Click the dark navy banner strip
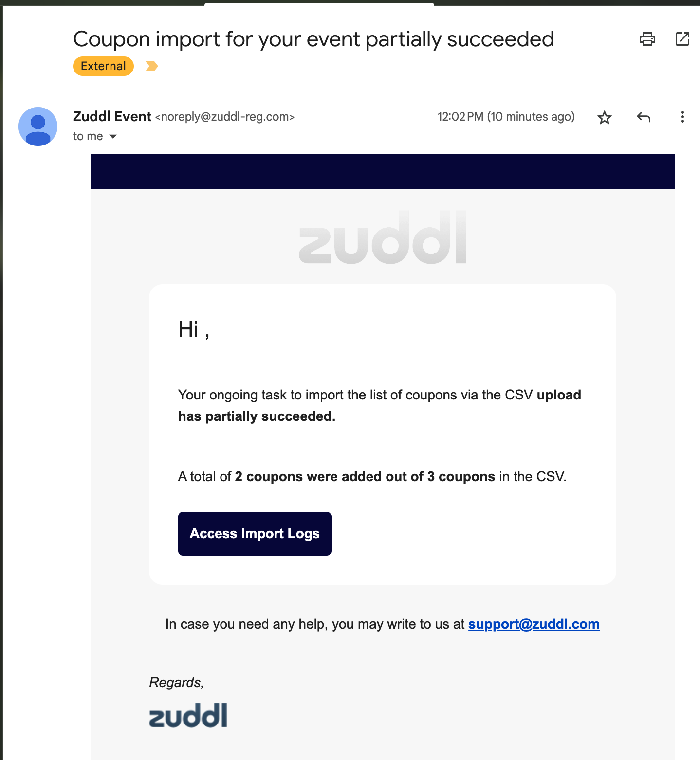 [x=383, y=171]
